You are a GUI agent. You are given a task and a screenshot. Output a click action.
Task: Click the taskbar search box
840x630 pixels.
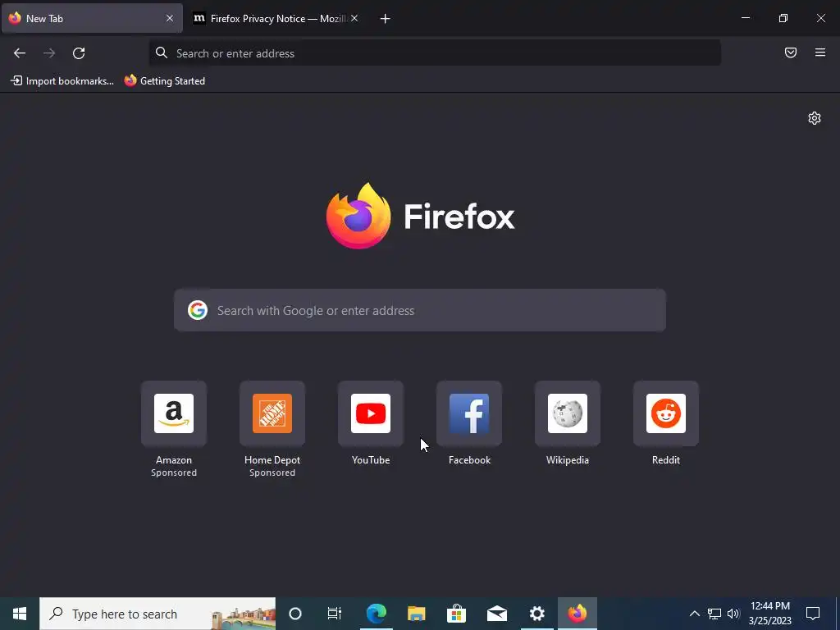click(157, 614)
